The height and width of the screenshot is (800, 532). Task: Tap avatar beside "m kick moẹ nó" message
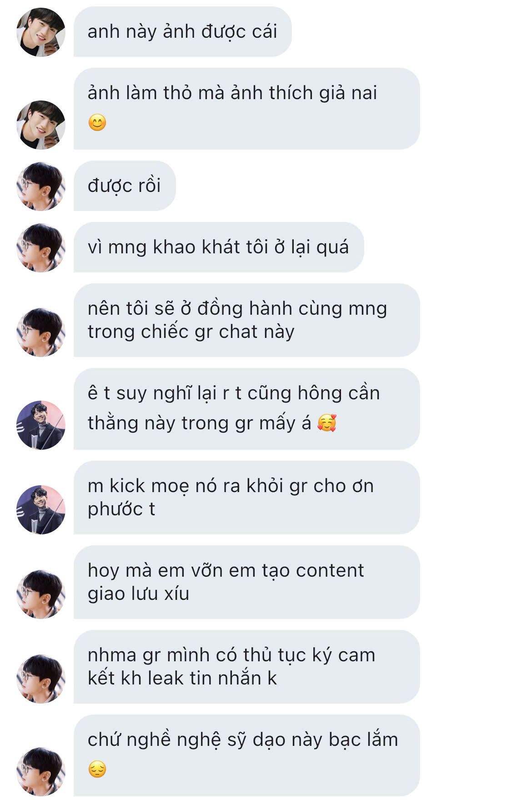[41, 510]
